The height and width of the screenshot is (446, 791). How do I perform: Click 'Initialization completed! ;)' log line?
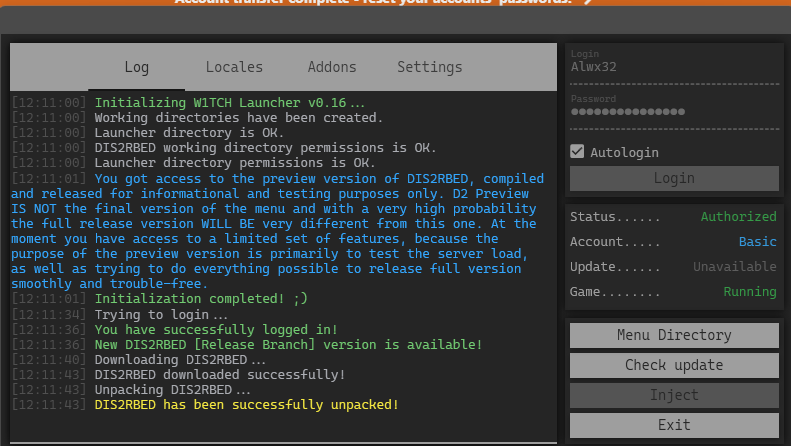coord(201,299)
